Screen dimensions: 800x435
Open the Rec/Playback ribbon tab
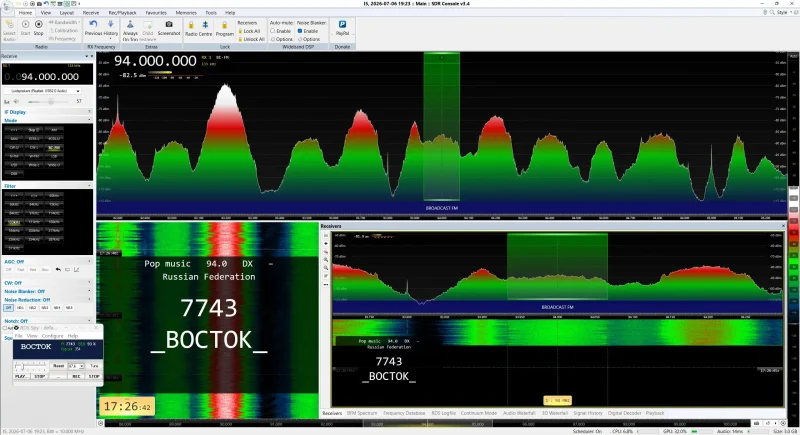click(122, 13)
